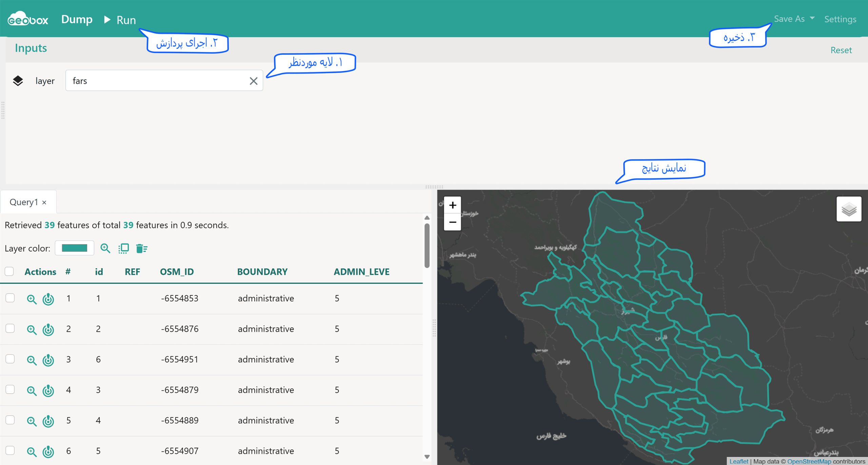Open the Layer color swatch

(x=75, y=248)
